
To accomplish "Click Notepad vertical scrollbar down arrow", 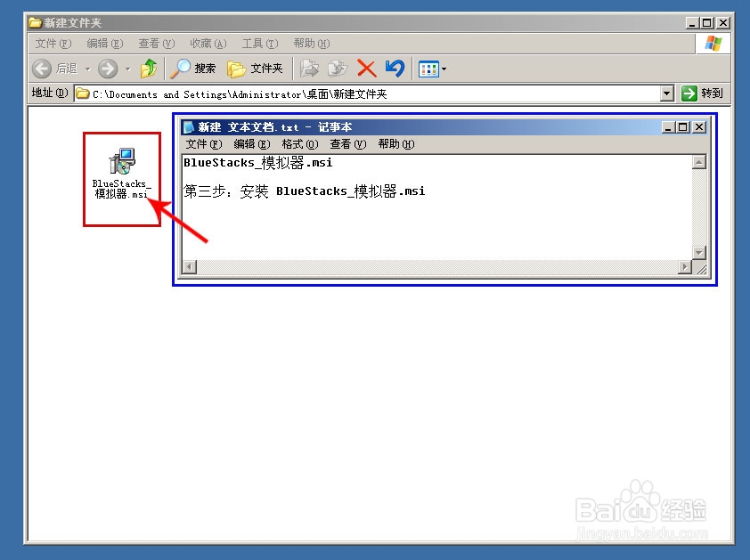I will (699, 253).
